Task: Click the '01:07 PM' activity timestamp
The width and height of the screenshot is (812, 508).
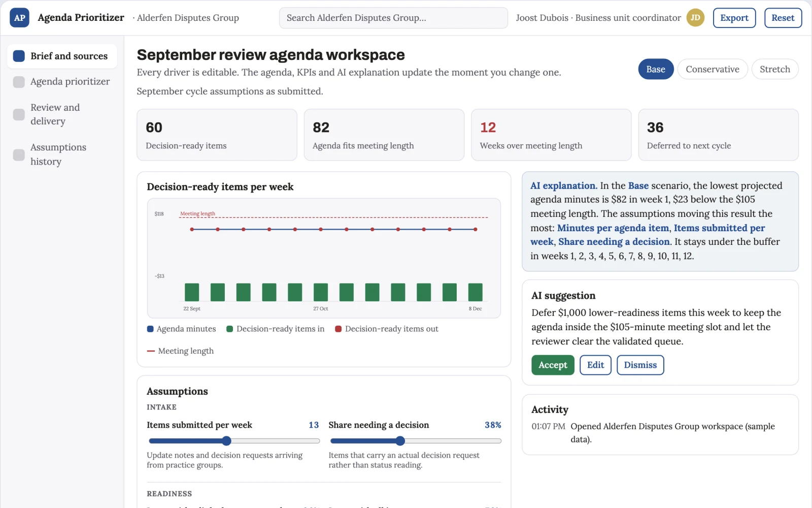Action: click(x=548, y=426)
